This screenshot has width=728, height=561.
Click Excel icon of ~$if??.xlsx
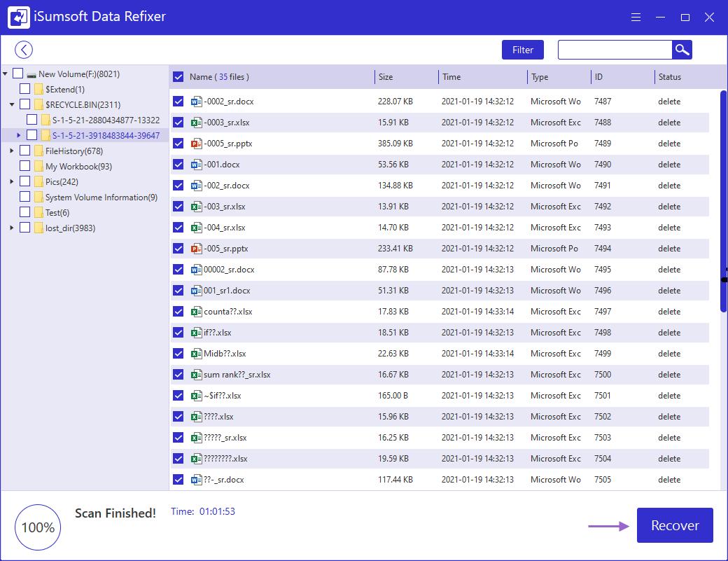(x=197, y=395)
